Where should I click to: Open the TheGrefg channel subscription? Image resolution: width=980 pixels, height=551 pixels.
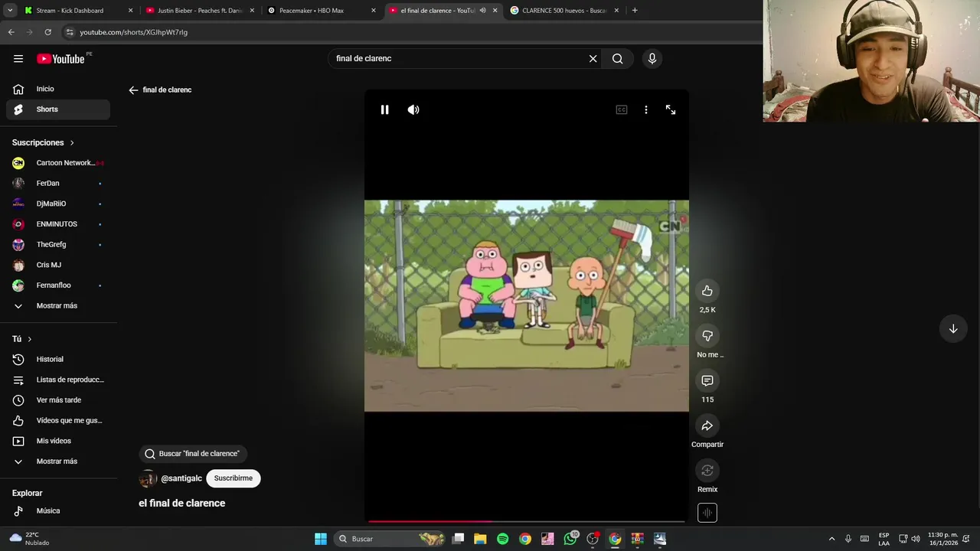click(58, 244)
